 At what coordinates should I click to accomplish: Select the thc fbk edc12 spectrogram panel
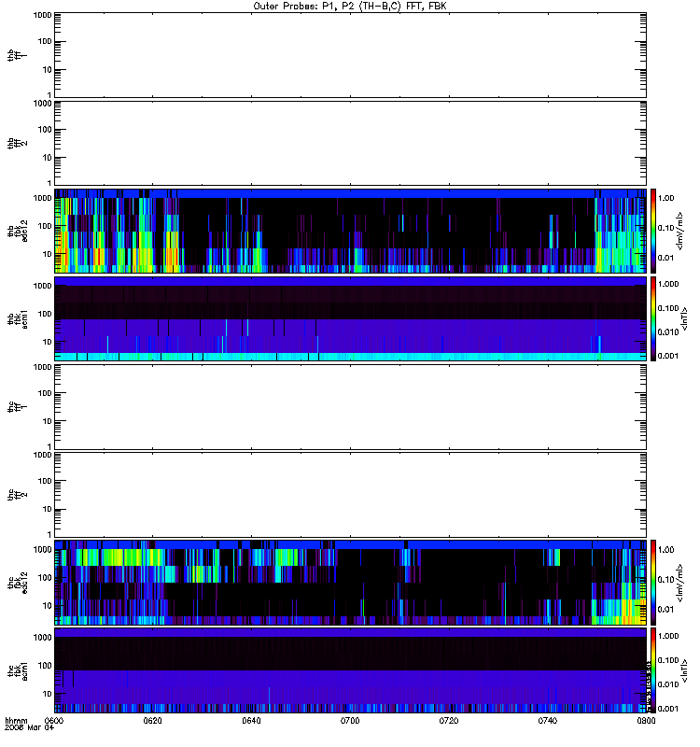click(x=351, y=582)
